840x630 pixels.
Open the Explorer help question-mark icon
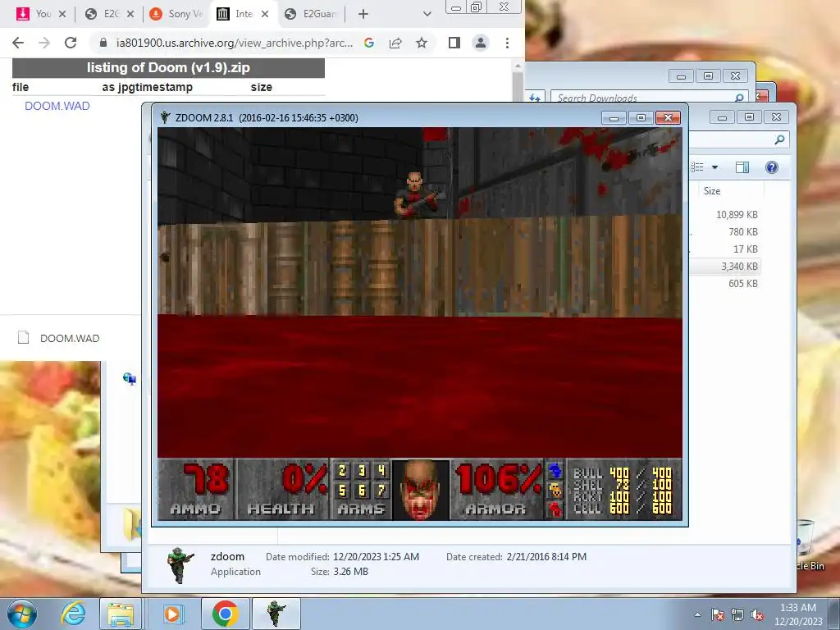[771, 167]
